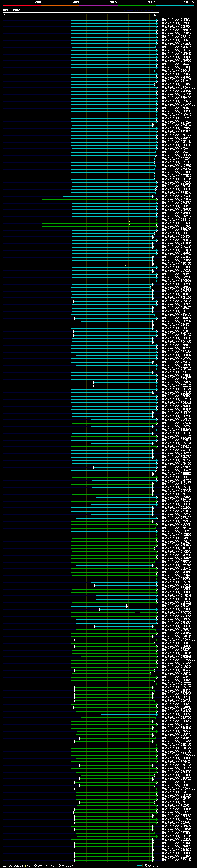This screenshot has width=197, height=868.
Task: Select the label UniRef100_Q8DIW5
Action: pyautogui.click(x=177, y=745)
